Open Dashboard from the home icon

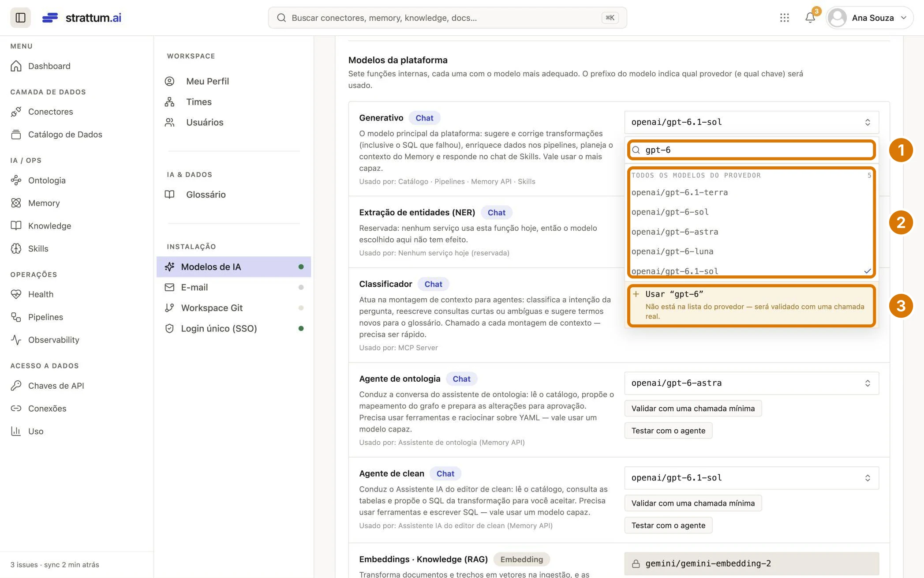pos(16,66)
